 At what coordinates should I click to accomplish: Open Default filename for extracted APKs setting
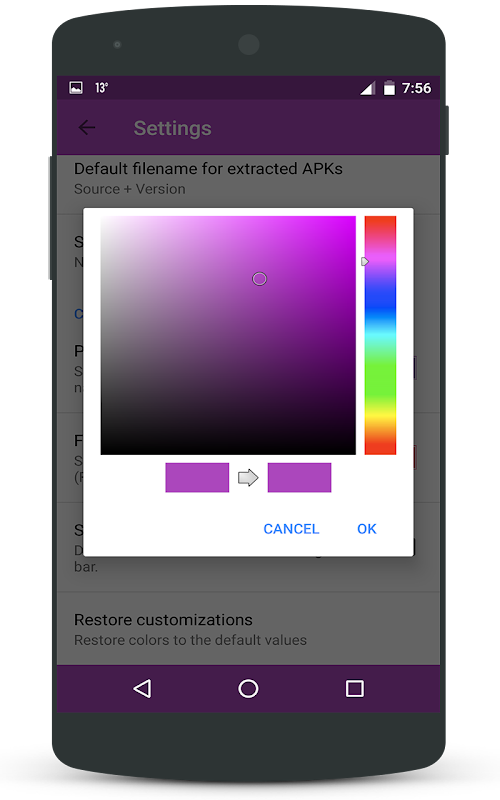(x=248, y=179)
